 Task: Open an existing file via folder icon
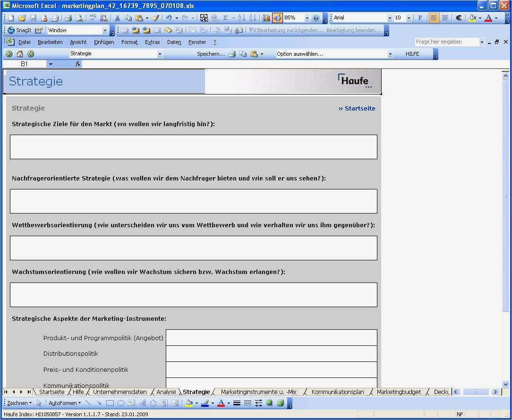(x=22, y=18)
